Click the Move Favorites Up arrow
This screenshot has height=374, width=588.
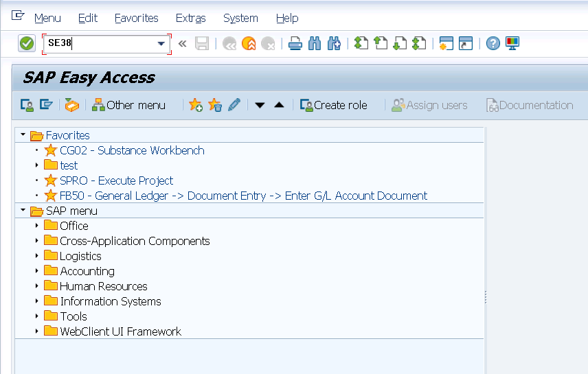[279, 105]
